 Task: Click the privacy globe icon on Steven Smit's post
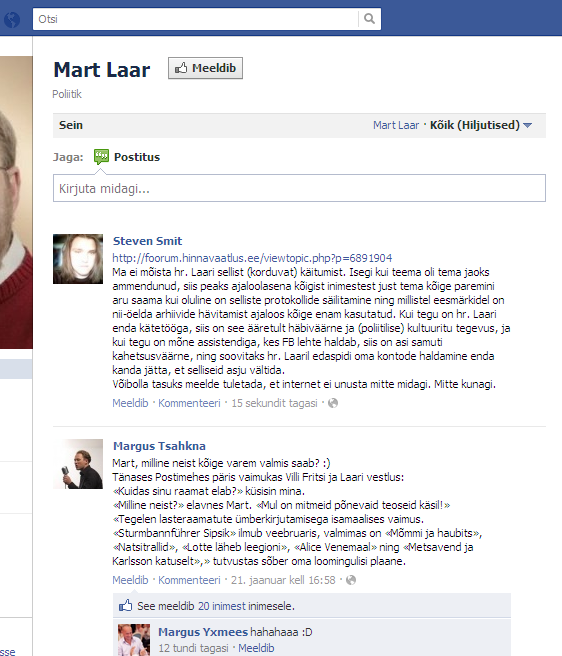pyautogui.click(x=333, y=403)
